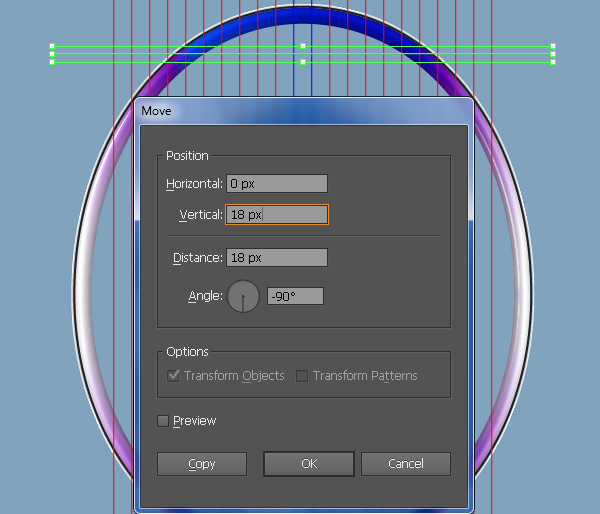
Task: Click the Angle value field
Action: (x=295, y=296)
